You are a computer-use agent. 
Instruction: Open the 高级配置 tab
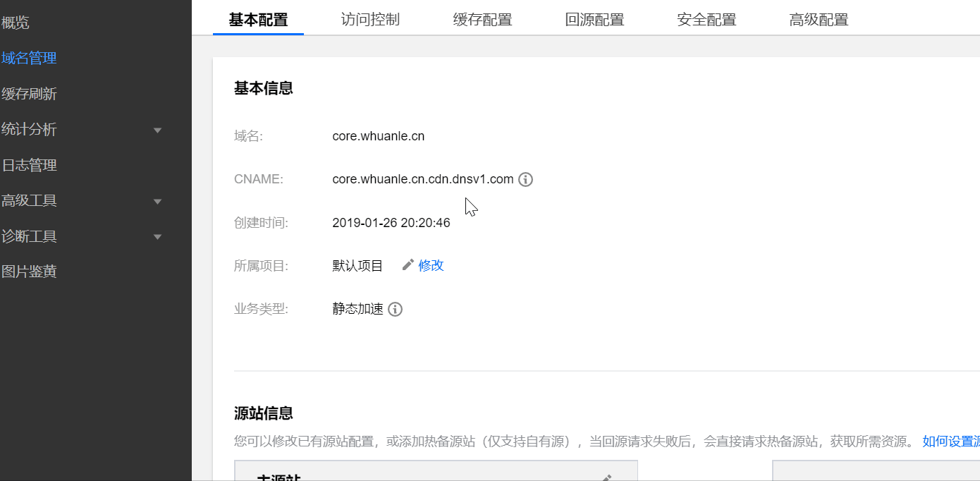click(x=819, y=19)
